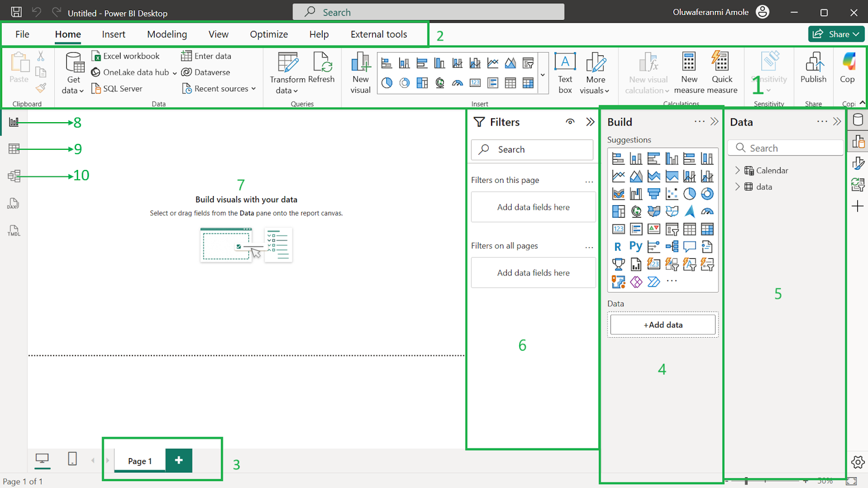Viewport: 868px width, 488px height.
Task: Choose scatter chart in Build pane
Action: coord(672,194)
